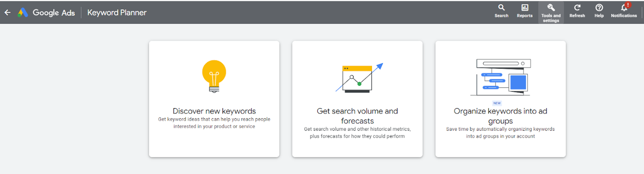The height and width of the screenshot is (174, 644).
Task: Select Discover new keywords heading
Action: (x=214, y=111)
